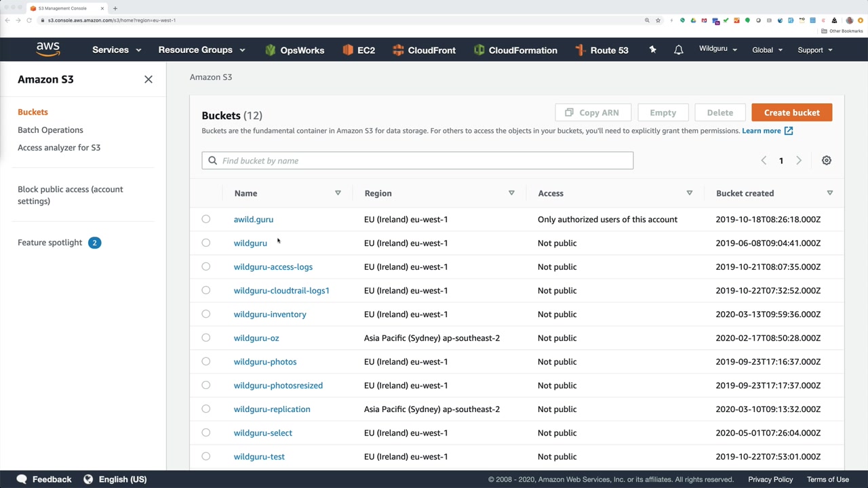The image size is (868, 488).
Task: Click the OpsWorks shortcut icon
Action: tap(271, 50)
